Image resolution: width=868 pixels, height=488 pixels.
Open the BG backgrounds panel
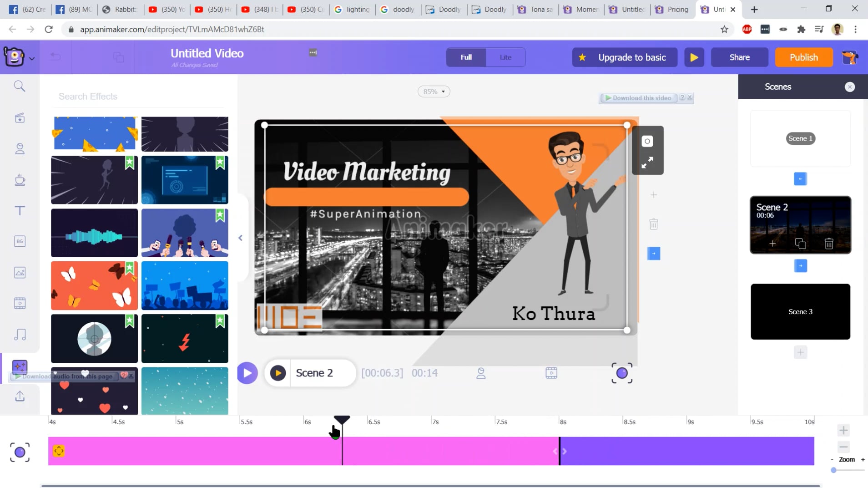(20, 241)
